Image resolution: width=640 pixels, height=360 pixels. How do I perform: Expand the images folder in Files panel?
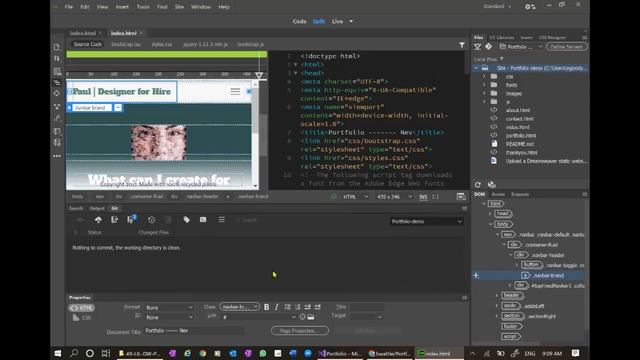pyautogui.click(x=484, y=93)
